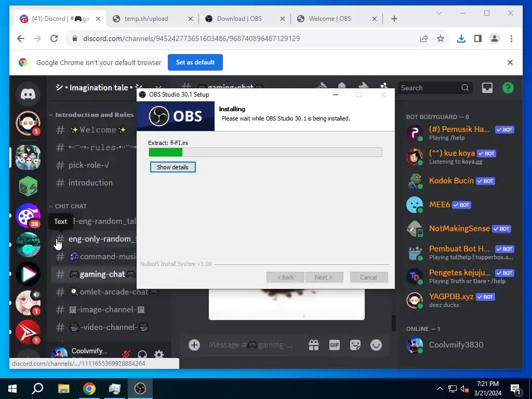Open the red arrow server icon
The width and height of the screenshot is (532, 399).
pos(28,332)
